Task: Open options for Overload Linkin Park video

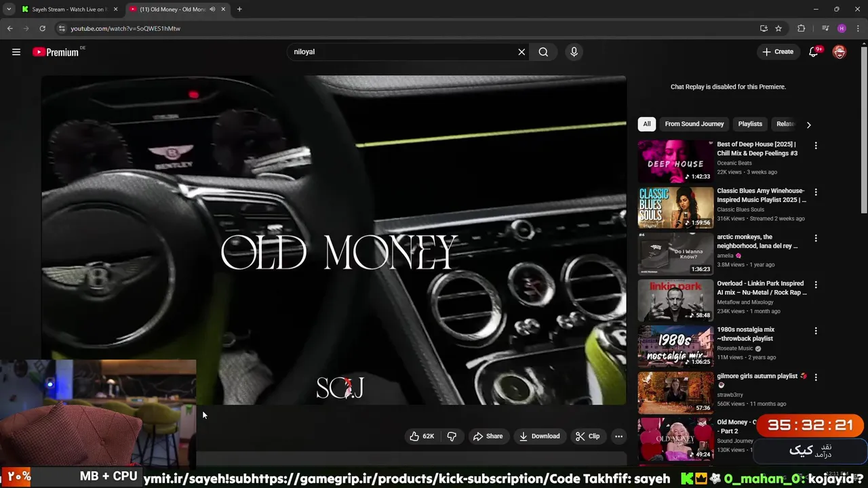Action: pyautogui.click(x=816, y=285)
